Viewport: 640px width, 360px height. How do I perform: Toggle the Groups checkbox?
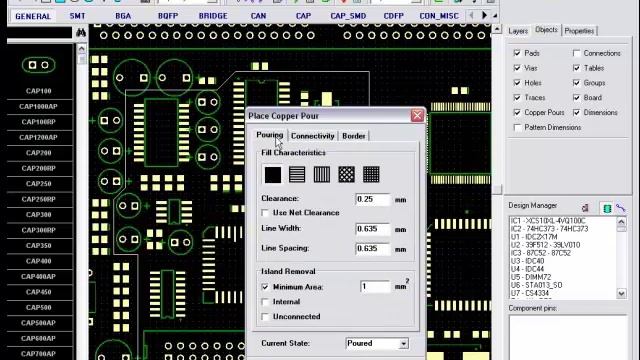click(x=576, y=83)
